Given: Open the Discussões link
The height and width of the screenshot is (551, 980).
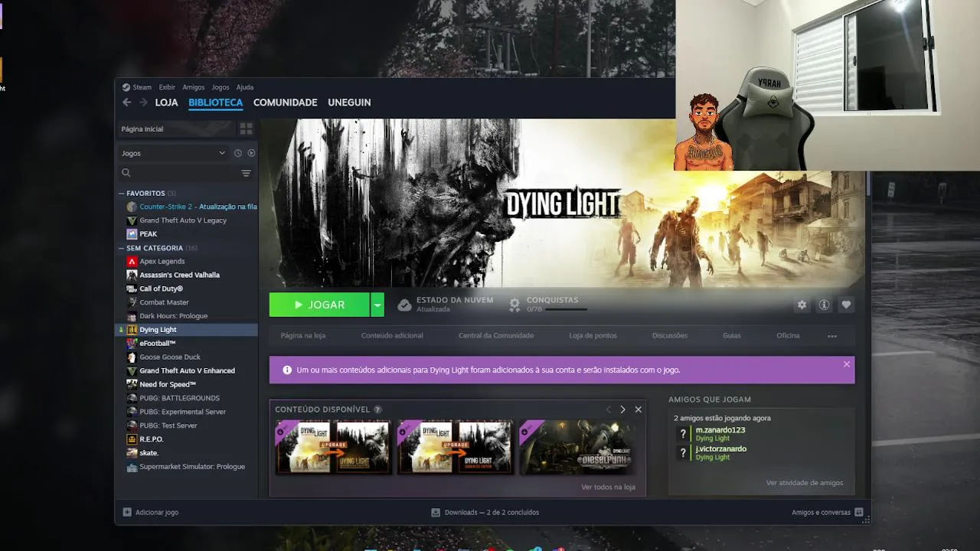Looking at the screenshot, I should [x=670, y=335].
